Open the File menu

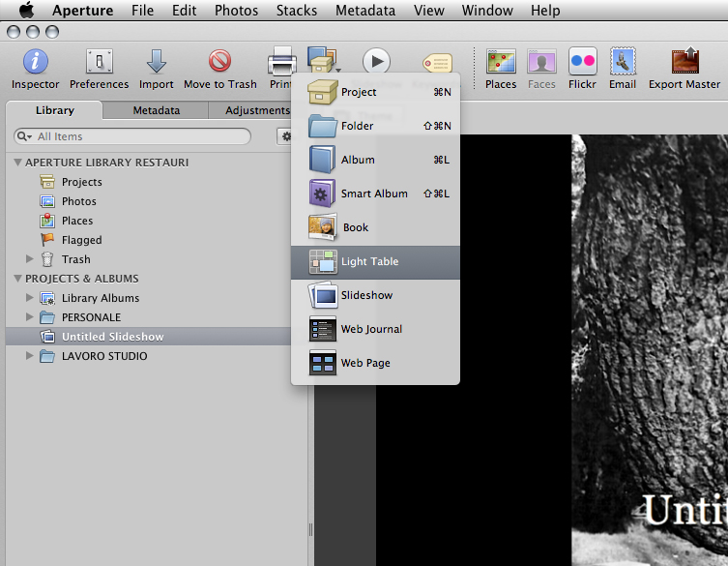(x=142, y=11)
